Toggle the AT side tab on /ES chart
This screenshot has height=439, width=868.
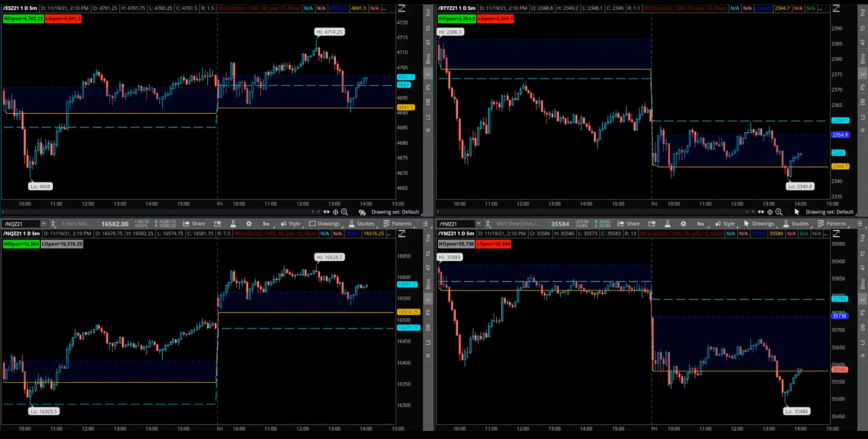click(428, 42)
